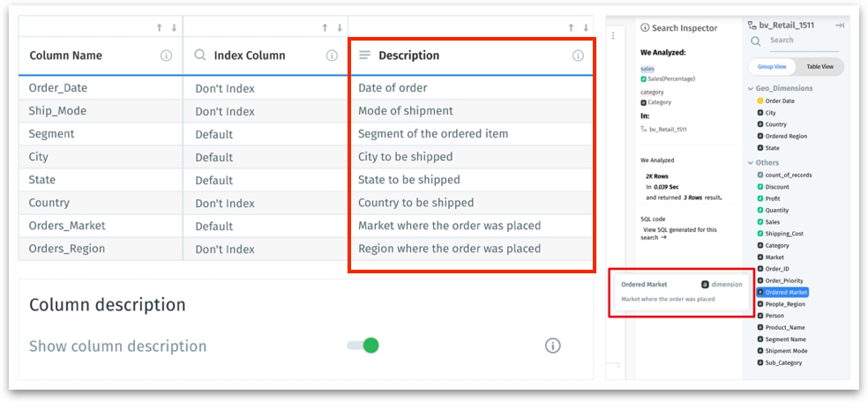Open View SQL generated for this search link
This screenshot has height=402, width=868.
[x=678, y=234]
